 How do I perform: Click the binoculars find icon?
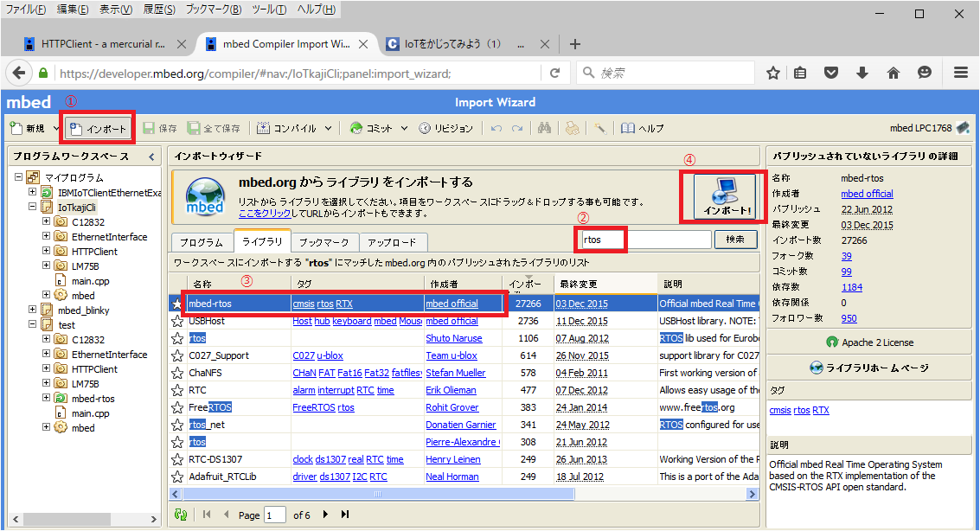click(x=544, y=128)
